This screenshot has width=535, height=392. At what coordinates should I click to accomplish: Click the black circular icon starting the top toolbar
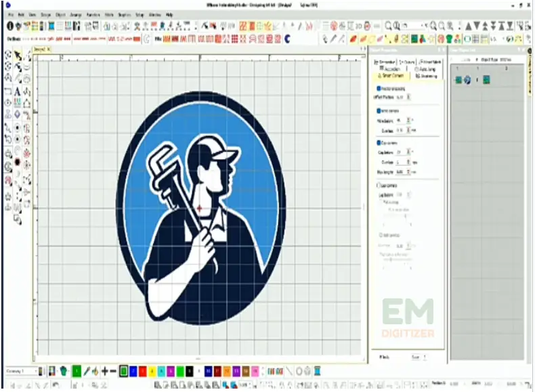10,26
